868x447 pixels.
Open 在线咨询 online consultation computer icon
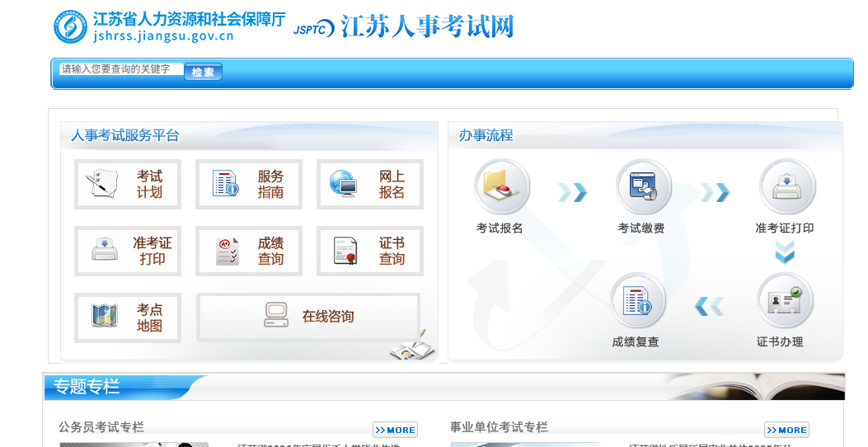(276, 314)
